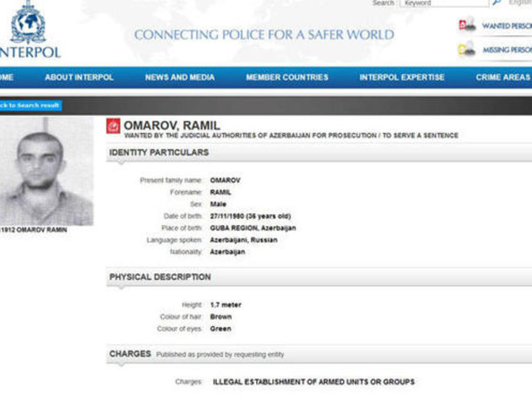Open the Member Countries menu
Viewport: 532px width, 399px height.
click(287, 78)
